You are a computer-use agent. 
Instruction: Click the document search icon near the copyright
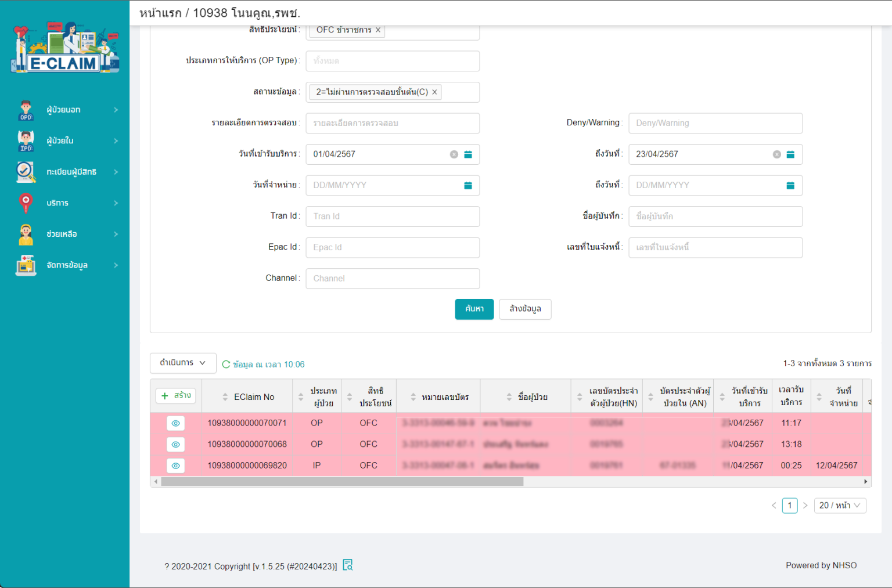(x=347, y=565)
